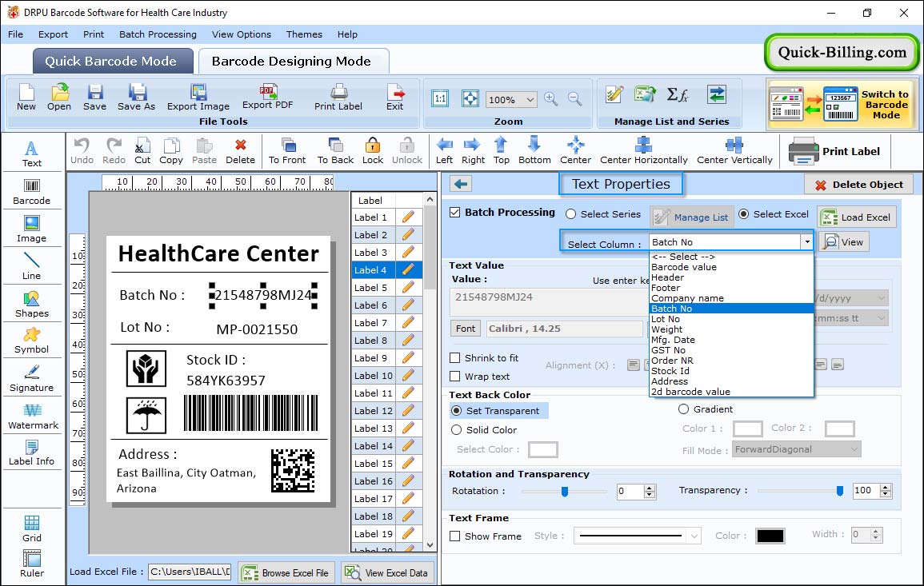Choose Set Transparent radio button
Image resolution: width=924 pixels, height=586 pixels.
(x=456, y=410)
